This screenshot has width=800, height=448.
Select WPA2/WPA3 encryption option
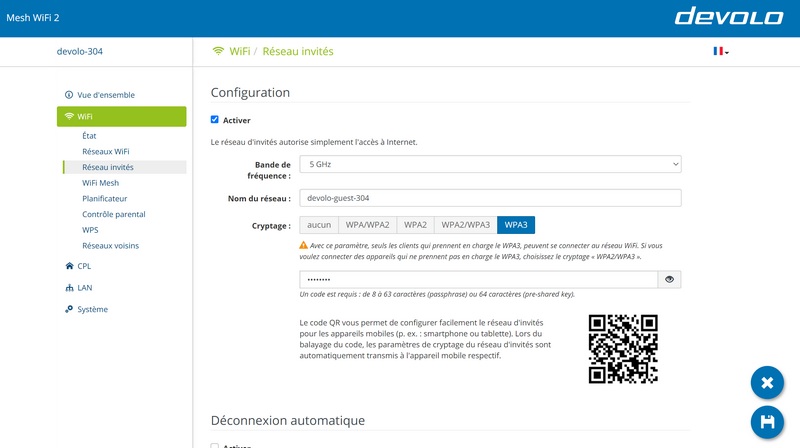tap(465, 225)
